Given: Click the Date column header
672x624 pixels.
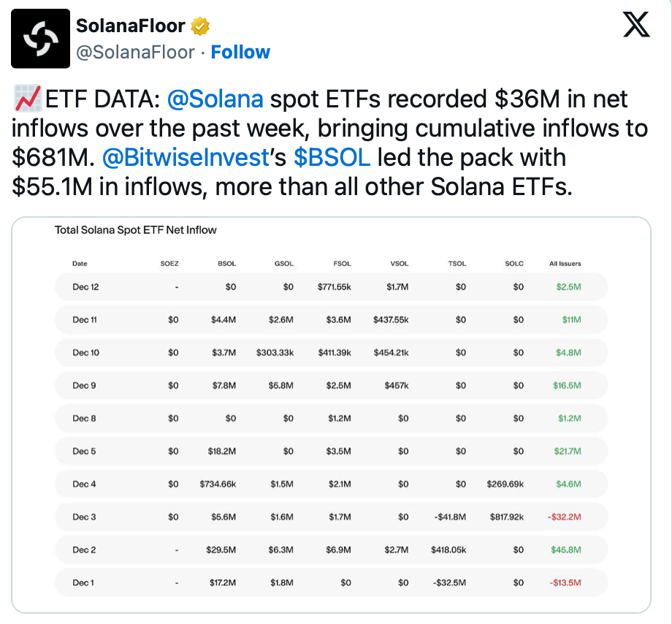Looking at the screenshot, I should tap(80, 264).
